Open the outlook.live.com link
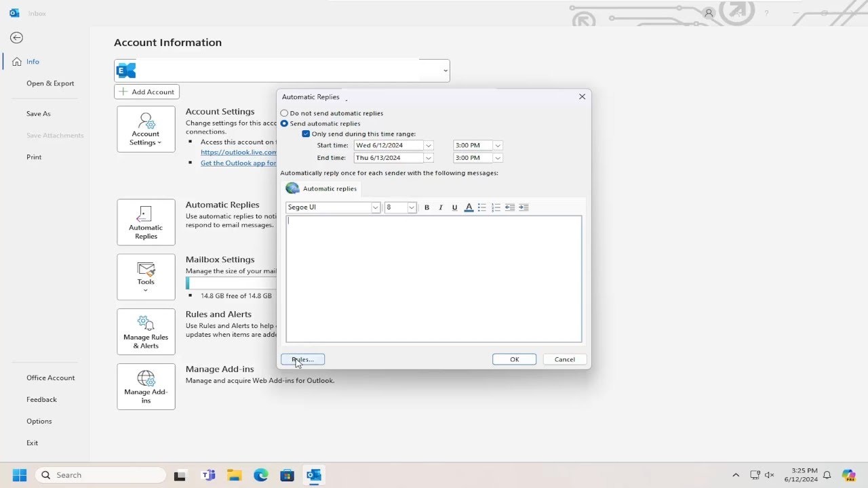This screenshot has width=868, height=488. click(238, 152)
